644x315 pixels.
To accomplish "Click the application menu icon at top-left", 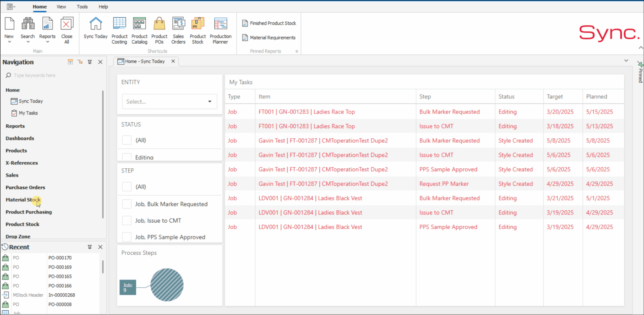I will (9, 6).
